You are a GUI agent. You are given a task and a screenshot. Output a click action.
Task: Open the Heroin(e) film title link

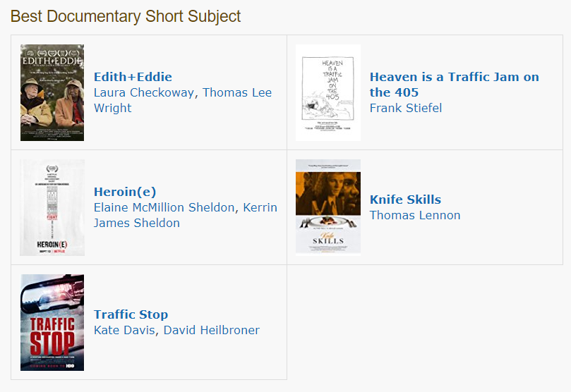[x=125, y=192]
